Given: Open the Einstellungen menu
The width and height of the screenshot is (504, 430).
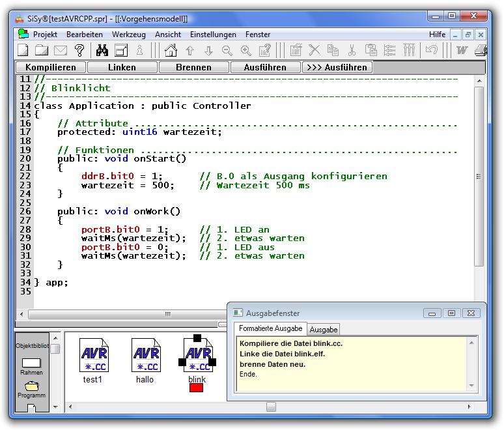Looking at the screenshot, I should click(213, 35).
